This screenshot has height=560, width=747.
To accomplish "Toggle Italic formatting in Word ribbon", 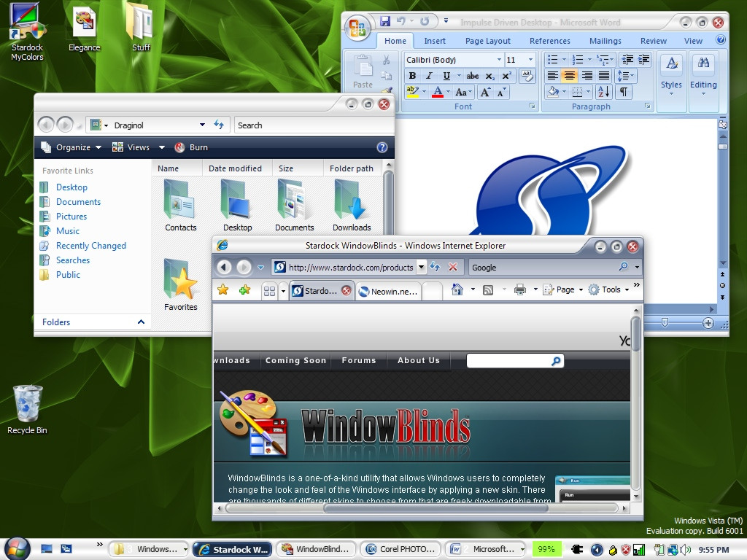I will click(429, 76).
